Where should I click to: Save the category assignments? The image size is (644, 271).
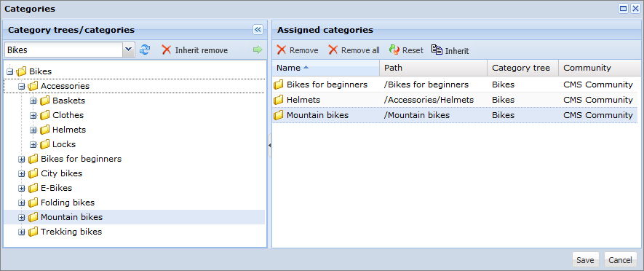(585, 260)
